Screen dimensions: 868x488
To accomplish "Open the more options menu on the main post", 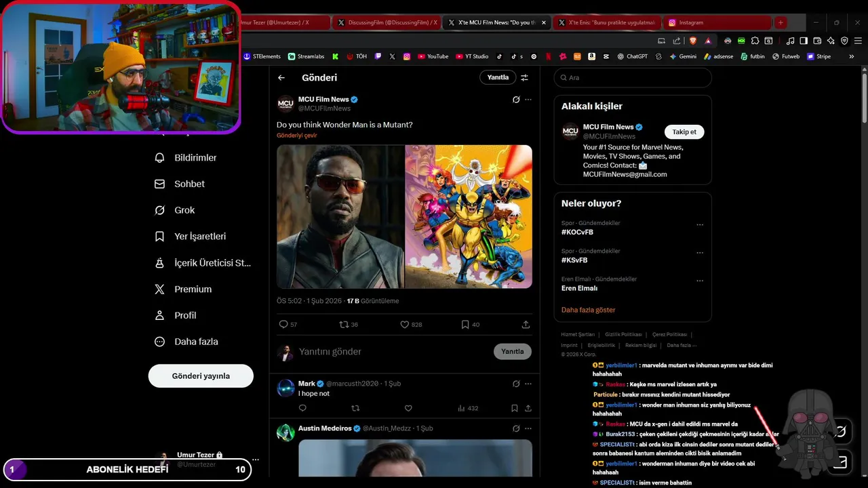I will [528, 100].
